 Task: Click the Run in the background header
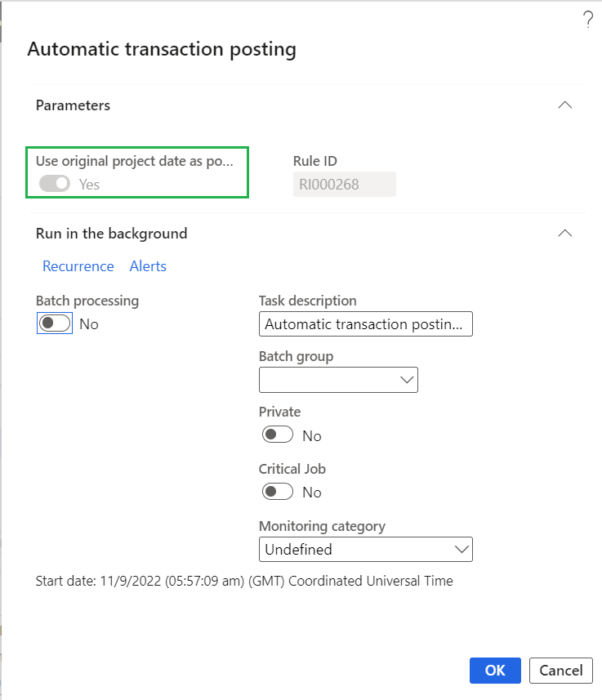[112, 234]
